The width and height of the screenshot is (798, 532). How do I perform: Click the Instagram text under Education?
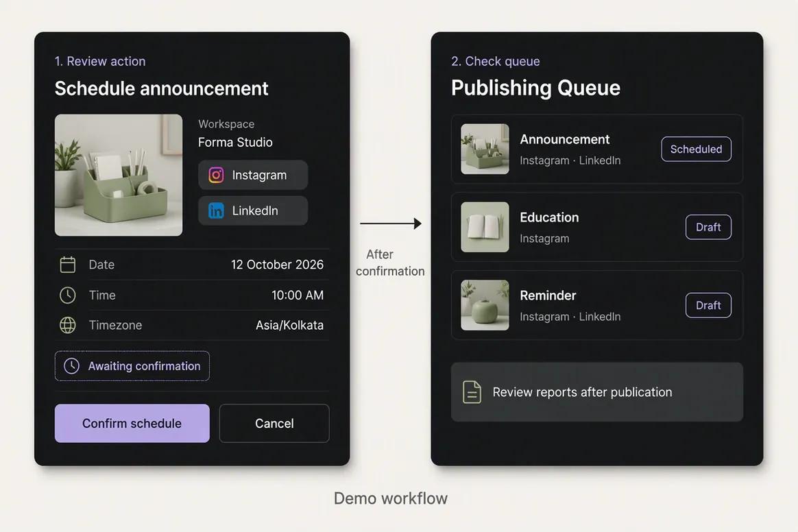click(544, 239)
